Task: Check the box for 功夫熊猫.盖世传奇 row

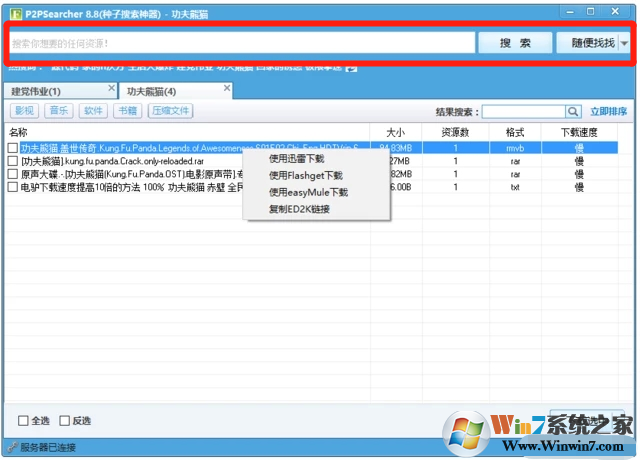Action: [x=13, y=148]
